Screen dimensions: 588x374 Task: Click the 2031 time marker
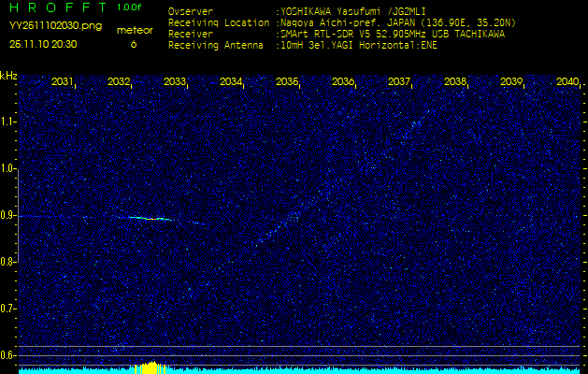click(x=63, y=81)
